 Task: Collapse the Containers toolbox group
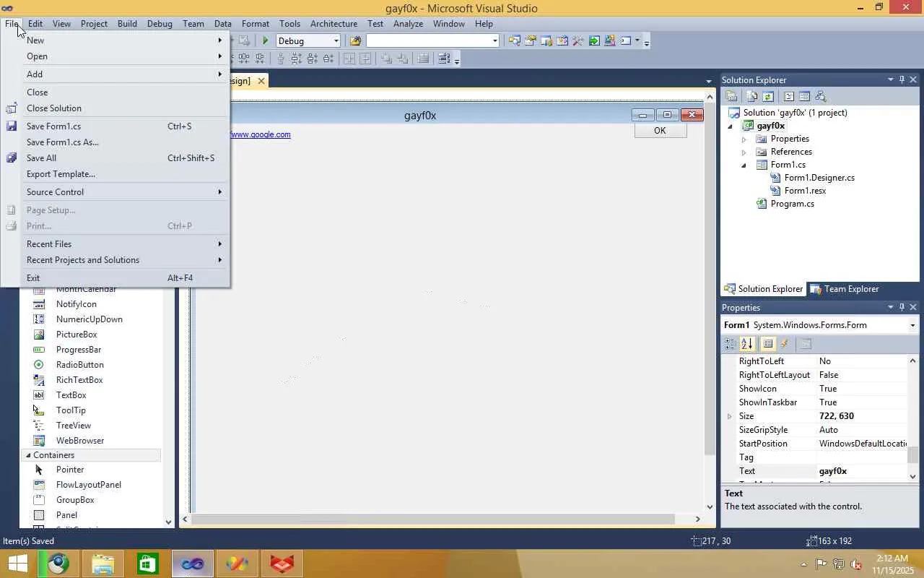28,455
